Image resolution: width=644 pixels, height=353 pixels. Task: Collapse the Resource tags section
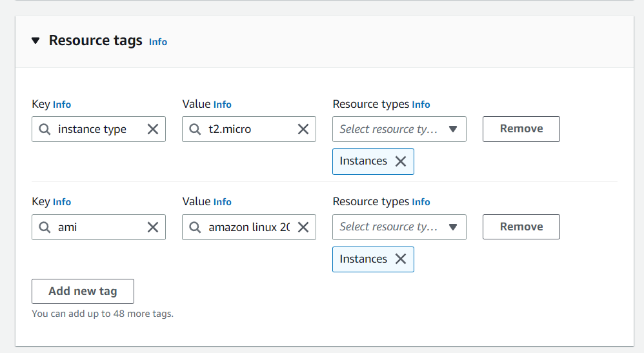(35, 41)
